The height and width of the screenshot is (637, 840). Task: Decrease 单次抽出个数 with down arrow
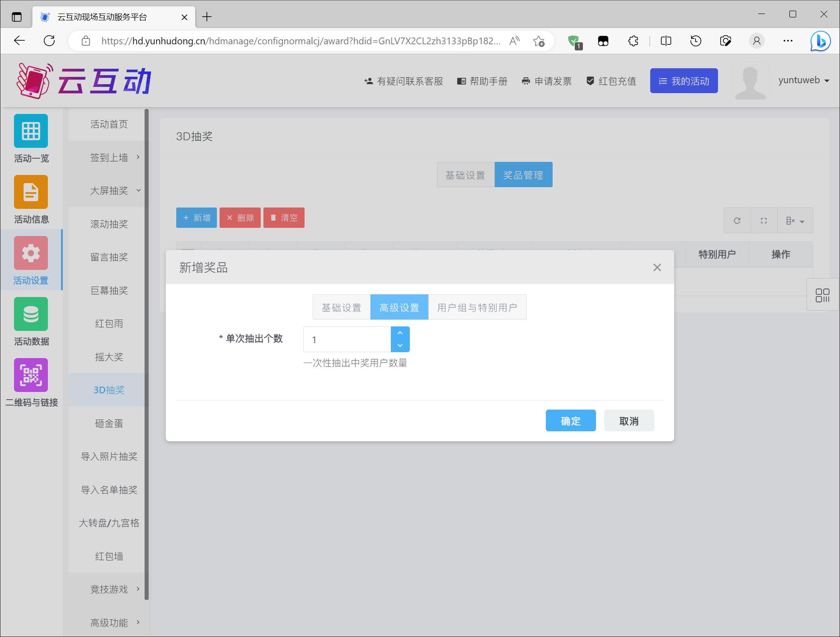pyautogui.click(x=400, y=345)
